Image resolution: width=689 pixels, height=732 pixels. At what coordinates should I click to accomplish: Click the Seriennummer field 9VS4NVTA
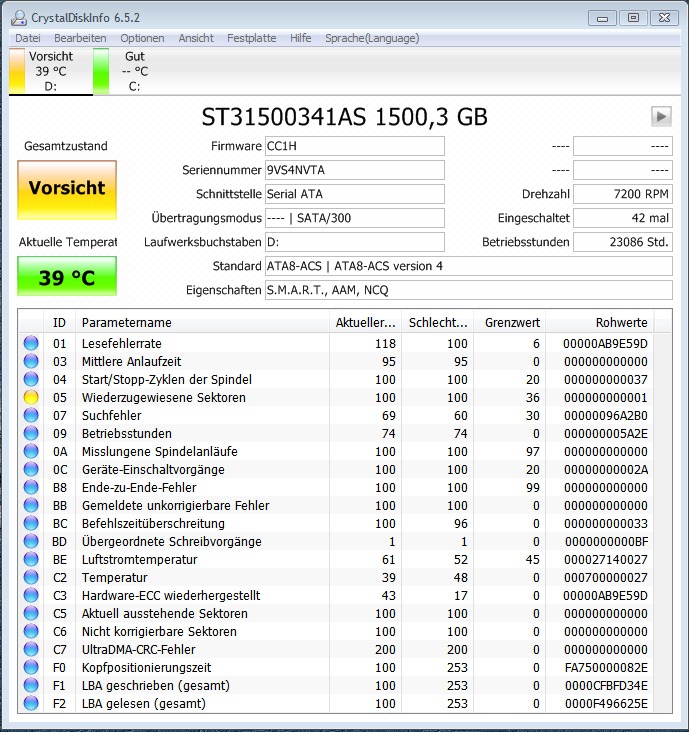coord(355,170)
